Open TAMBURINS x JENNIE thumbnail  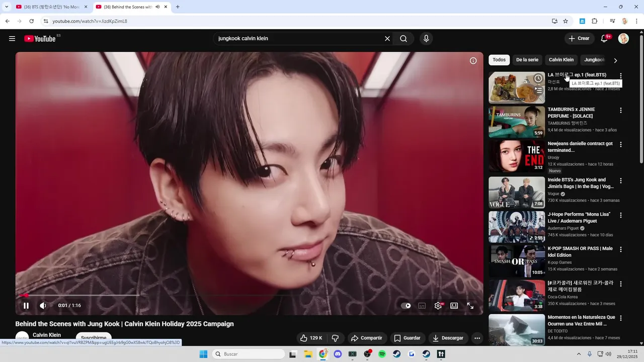click(517, 122)
